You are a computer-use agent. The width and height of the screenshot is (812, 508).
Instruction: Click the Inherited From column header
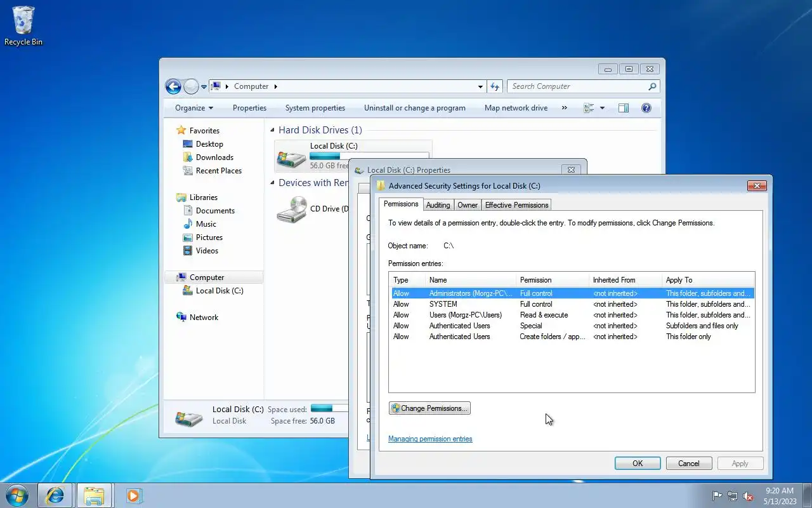(x=625, y=280)
